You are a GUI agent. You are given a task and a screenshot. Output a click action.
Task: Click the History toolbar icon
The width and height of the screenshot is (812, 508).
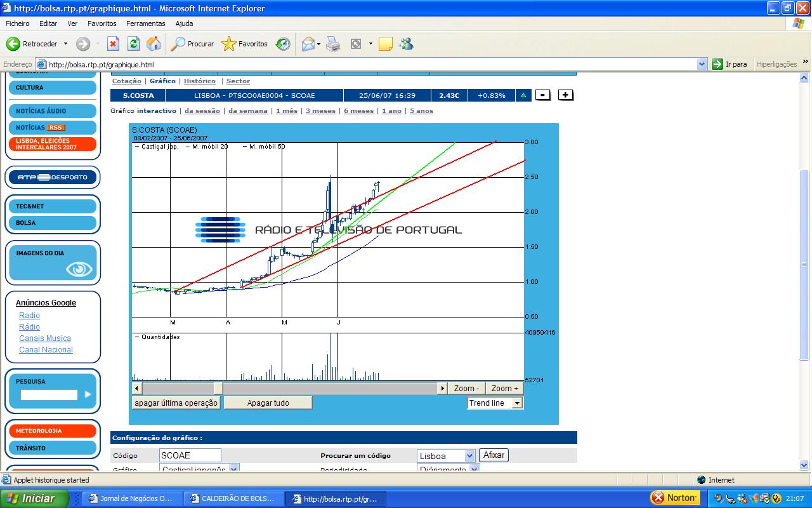[283, 44]
